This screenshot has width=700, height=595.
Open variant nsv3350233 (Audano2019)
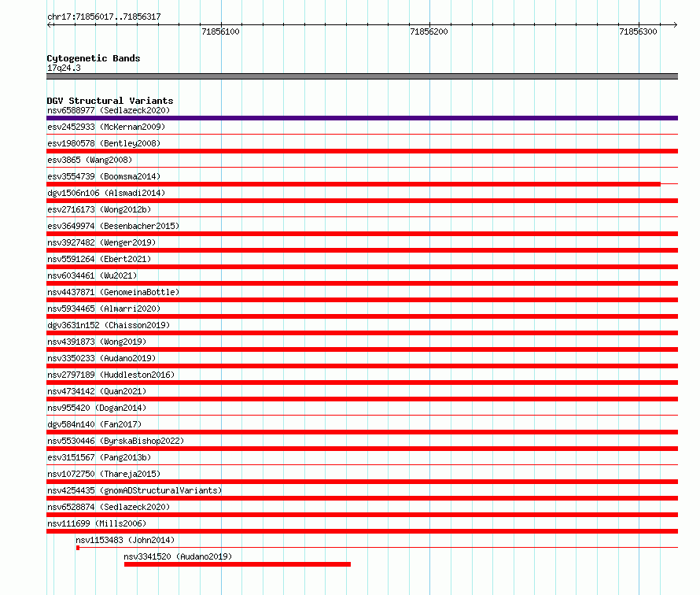[101, 358]
